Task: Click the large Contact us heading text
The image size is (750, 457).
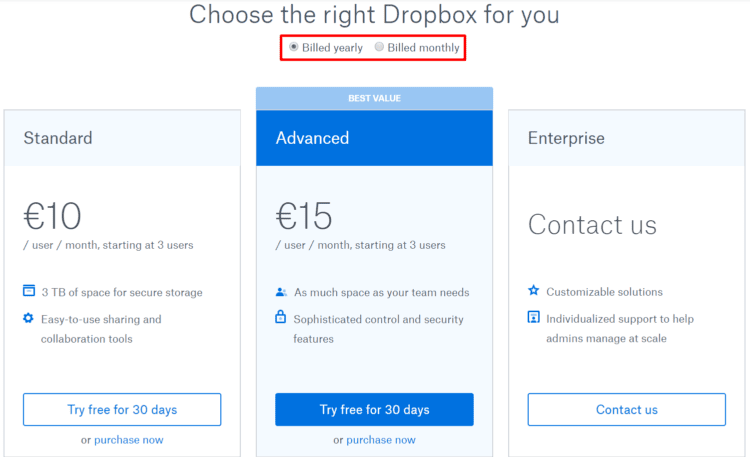Action: pyautogui.click(x=592, y=224)
